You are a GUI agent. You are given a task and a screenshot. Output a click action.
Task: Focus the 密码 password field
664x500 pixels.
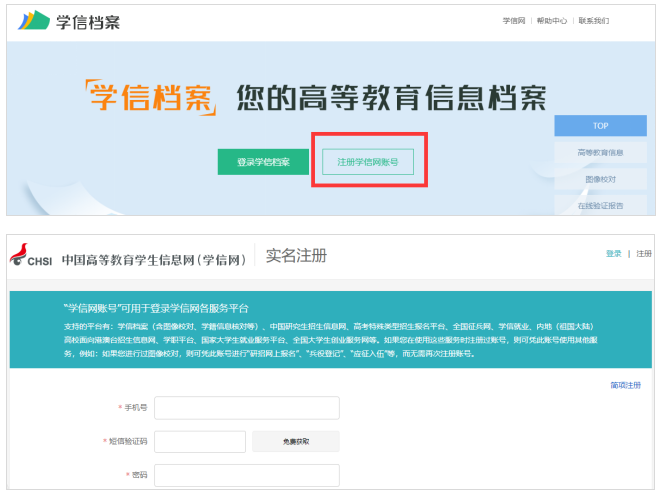click(x=246, y=475)
